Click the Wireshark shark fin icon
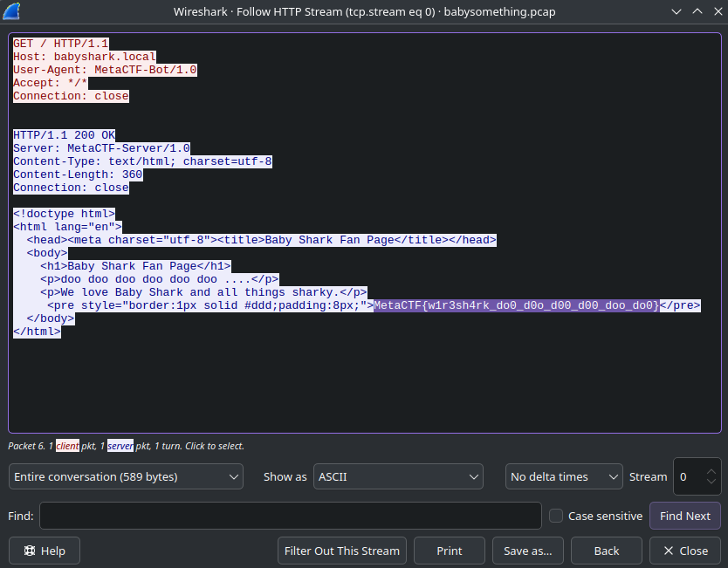Viewport: 728px width, 568px height. pos(11,11)
